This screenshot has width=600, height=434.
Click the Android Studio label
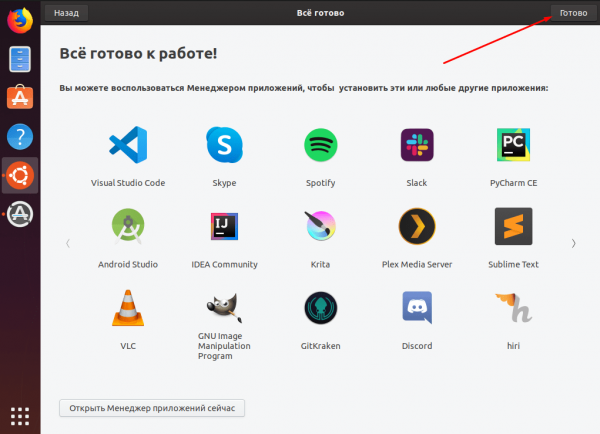tap(128, 264)
